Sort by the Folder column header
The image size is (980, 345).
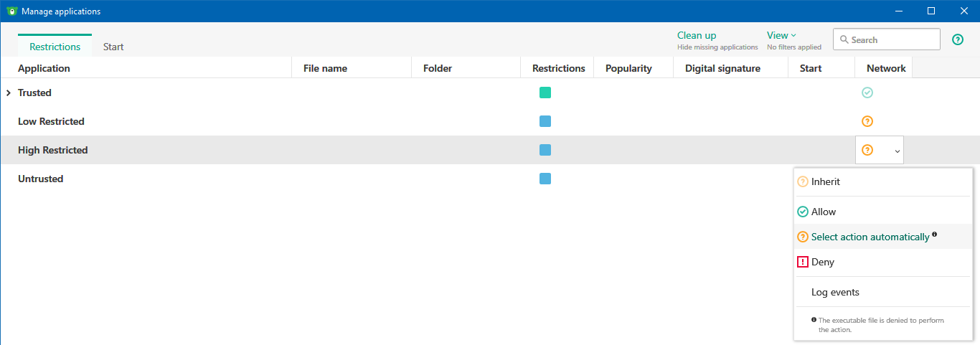[x=466, y=68]
